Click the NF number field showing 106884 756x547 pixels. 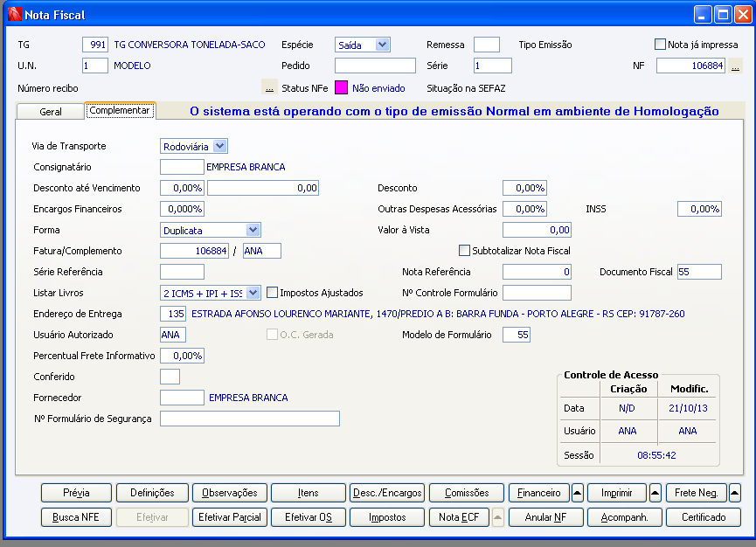(x=691, y=66)
